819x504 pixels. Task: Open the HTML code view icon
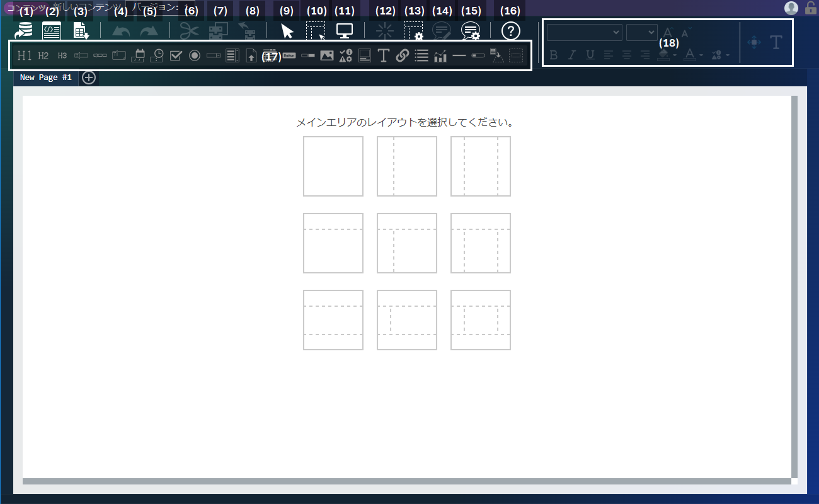coord(52,31)
